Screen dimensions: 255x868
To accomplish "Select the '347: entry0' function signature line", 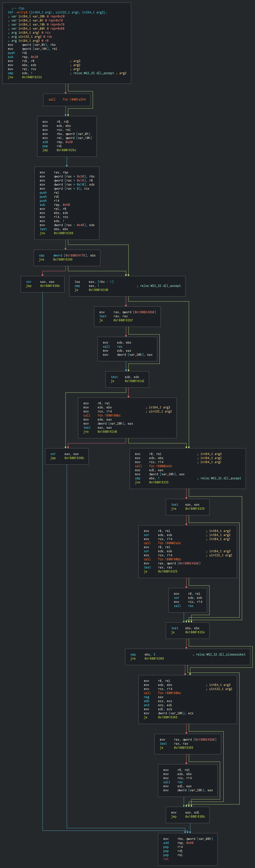I will pyautogui.click(x=57, y=12).
